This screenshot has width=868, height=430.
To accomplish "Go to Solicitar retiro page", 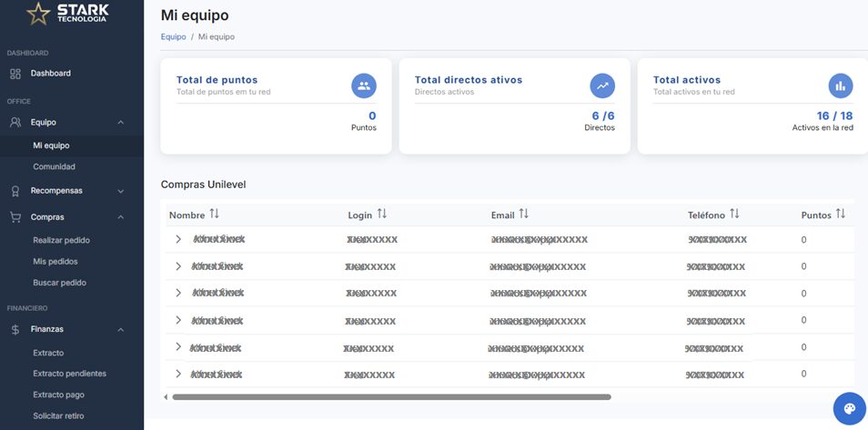I will click(59, 416).
